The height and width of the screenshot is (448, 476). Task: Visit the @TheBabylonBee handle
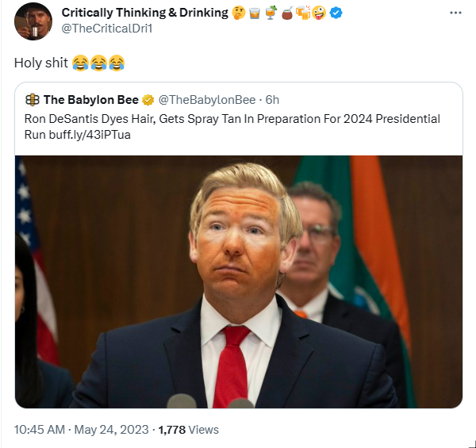[x=207, y=100]
